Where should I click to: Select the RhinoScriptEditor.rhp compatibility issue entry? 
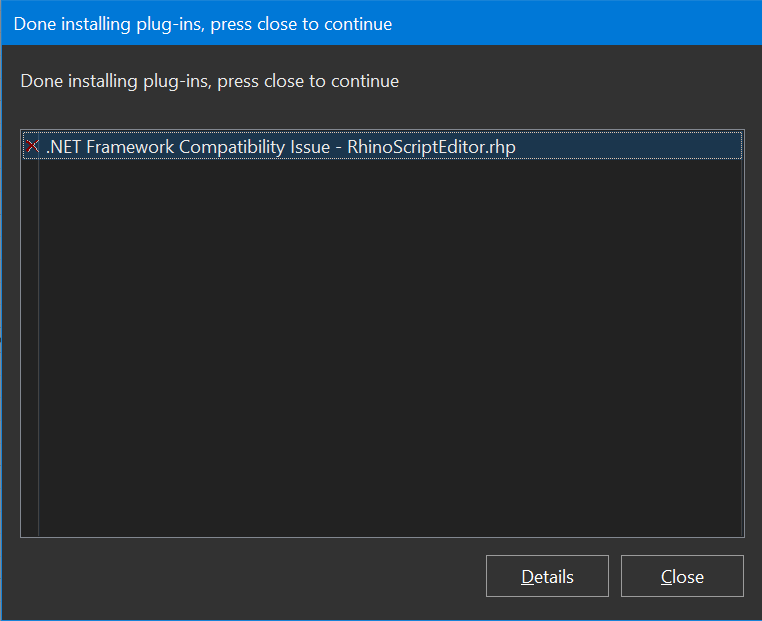[x=280, y=147]
